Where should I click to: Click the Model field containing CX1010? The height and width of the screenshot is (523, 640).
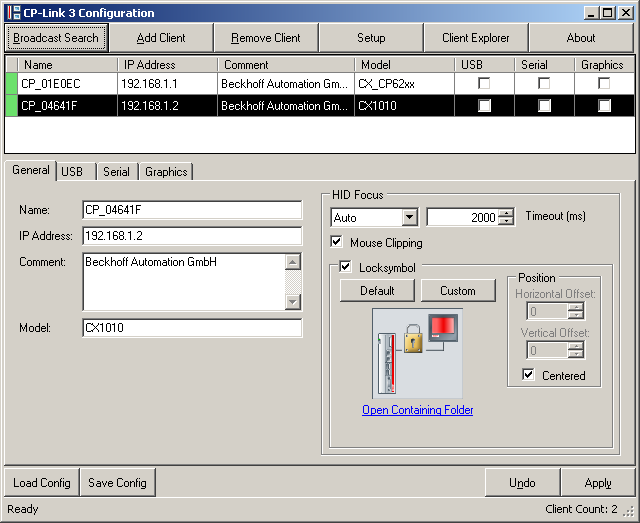[192, 328]
